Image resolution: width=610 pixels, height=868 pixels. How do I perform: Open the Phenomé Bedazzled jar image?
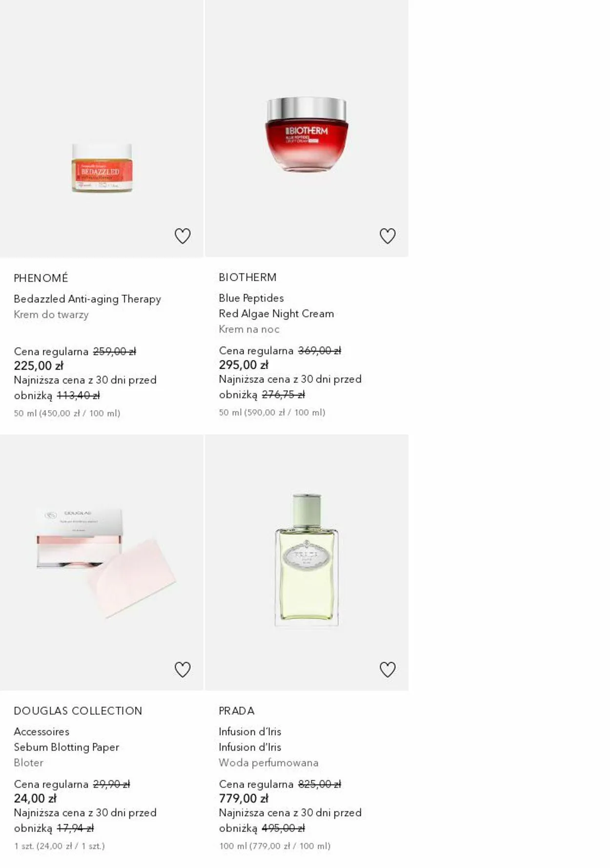(102, 167)
